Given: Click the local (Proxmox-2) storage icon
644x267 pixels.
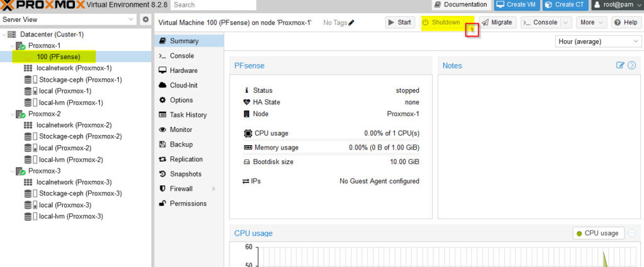Looking at the screenshot, I should click(x=30, y=148).
